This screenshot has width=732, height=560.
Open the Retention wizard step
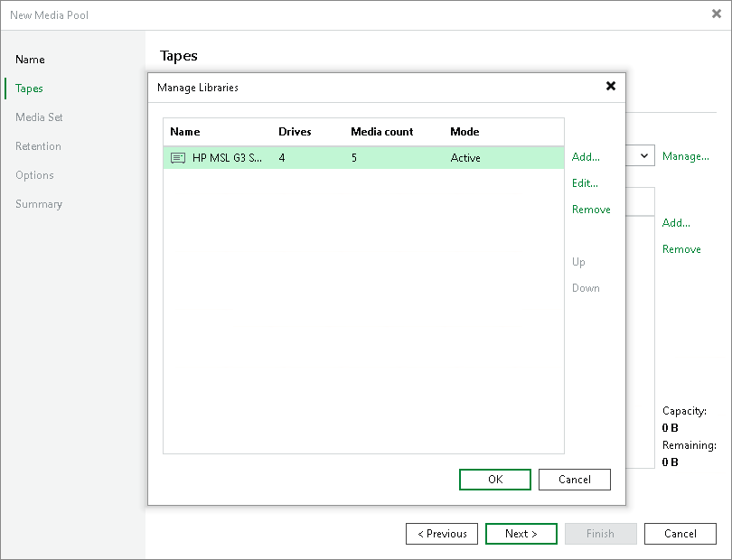point(38,145)
